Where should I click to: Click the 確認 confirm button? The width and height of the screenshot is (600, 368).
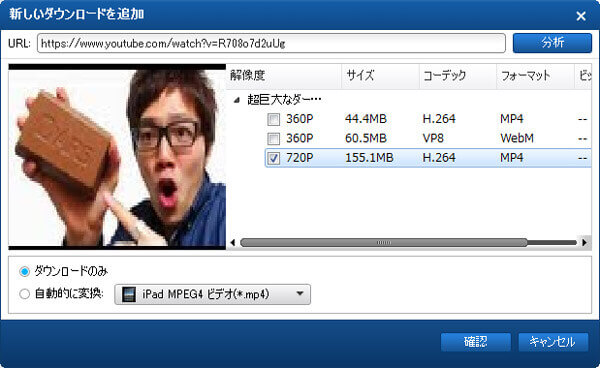click(x=476, y=342)
